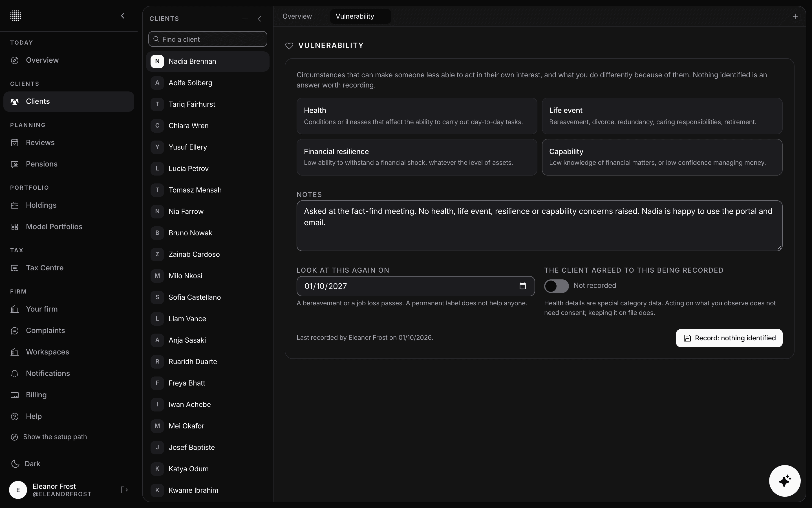This screenshot has height=508, width=812.
Task: Add a new tab with the plus icon
Action: pos(796,16)
